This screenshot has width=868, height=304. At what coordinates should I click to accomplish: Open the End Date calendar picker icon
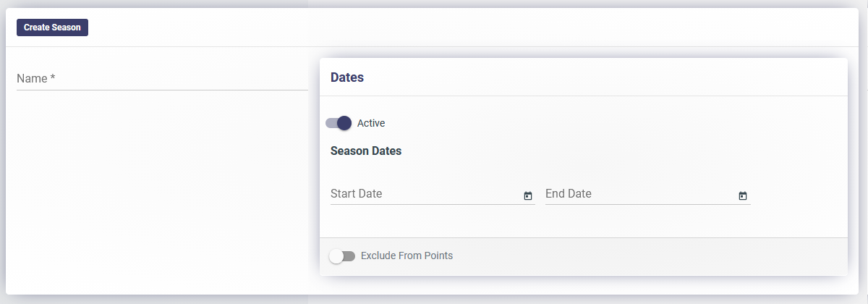point(743,195)
